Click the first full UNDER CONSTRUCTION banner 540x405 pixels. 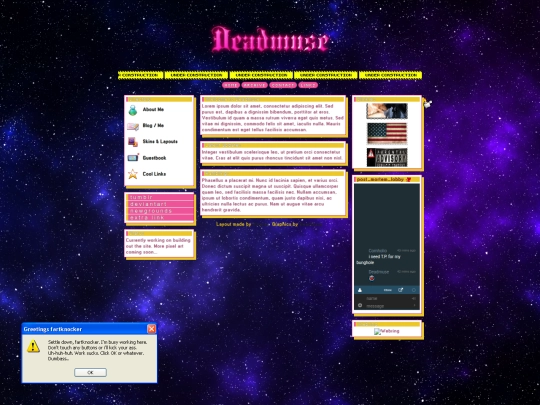pyautogui.click(x=196, y=75)
